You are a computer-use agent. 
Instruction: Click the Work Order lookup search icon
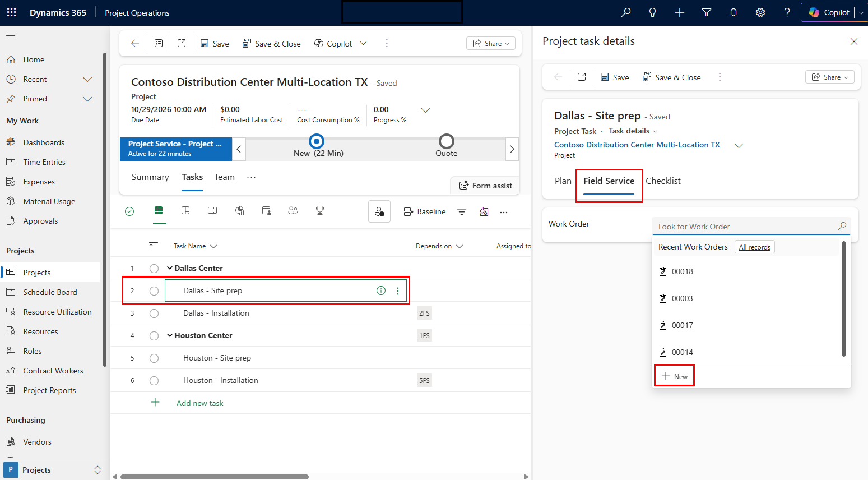click(x=842, y=226)
